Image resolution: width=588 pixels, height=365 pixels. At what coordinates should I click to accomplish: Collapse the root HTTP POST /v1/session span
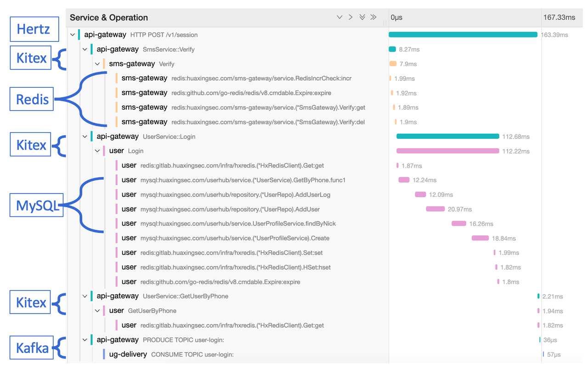[73, 35]
